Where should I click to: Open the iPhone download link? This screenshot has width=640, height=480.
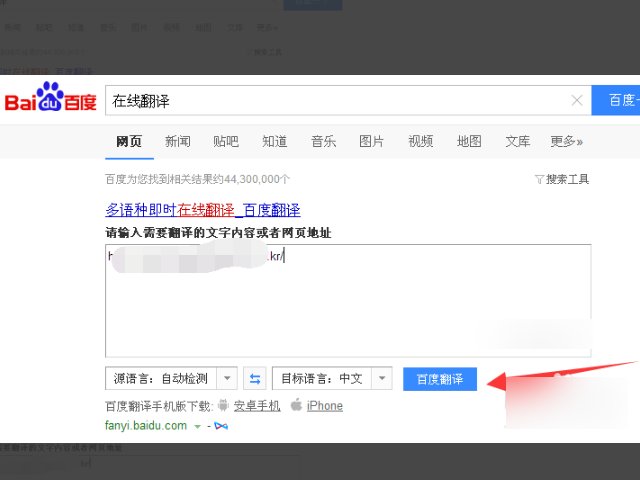click(325, 406)
